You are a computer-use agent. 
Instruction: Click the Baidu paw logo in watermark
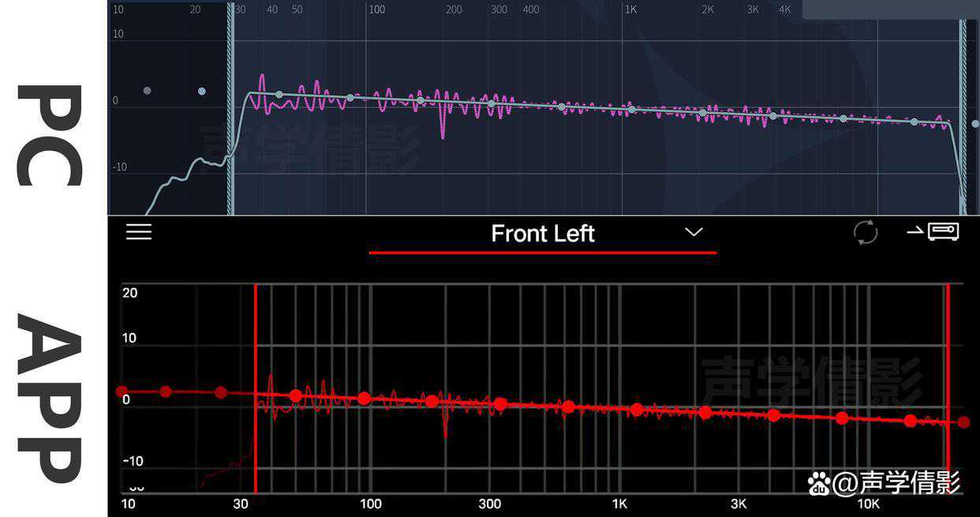(819, 483)
